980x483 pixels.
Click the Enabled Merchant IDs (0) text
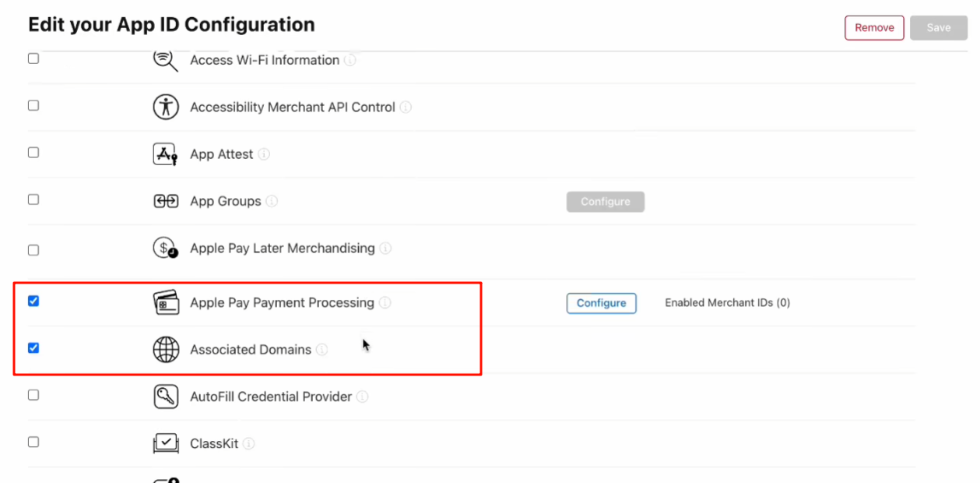point(727,303)
